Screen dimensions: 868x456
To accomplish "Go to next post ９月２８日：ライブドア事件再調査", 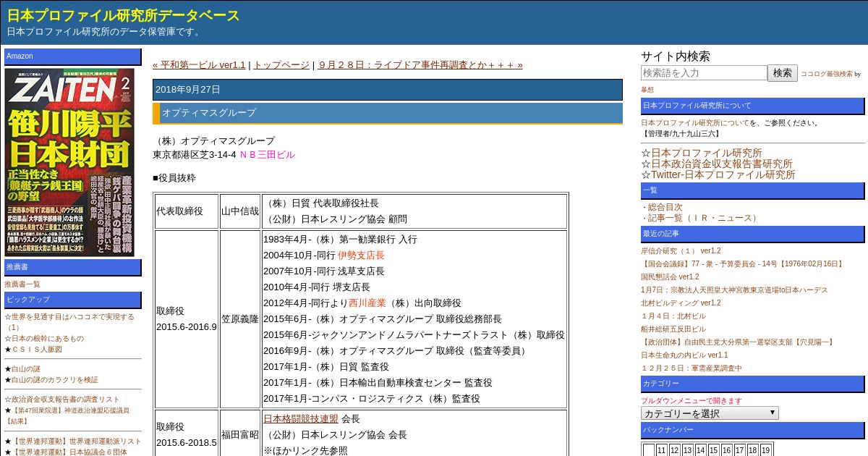I will 420,65.
